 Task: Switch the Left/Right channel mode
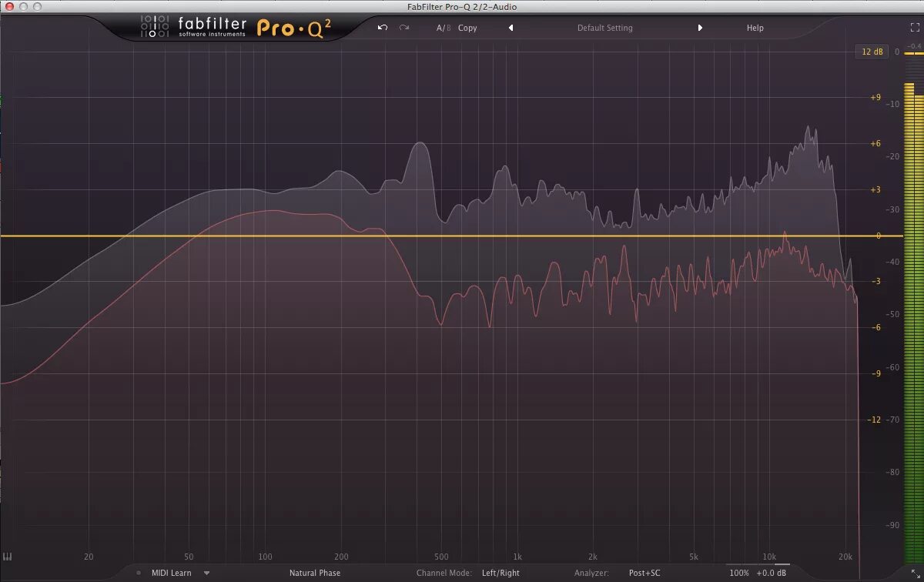click(500, 573)
